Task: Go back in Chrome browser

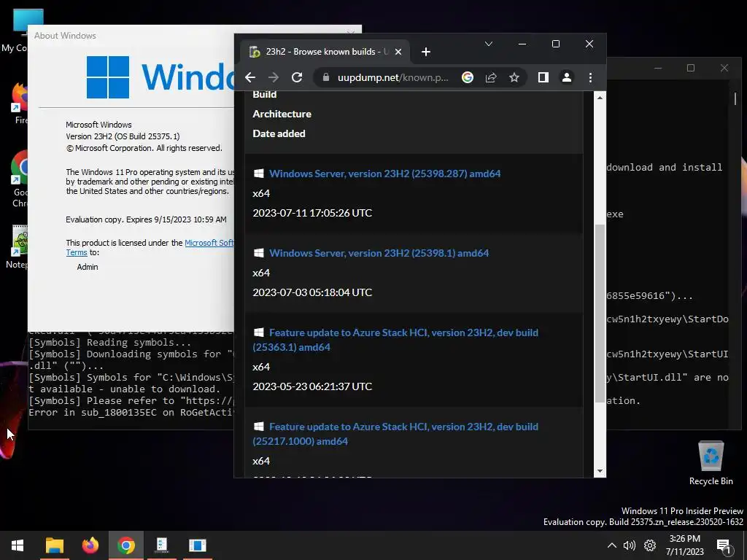Action: coord(250,77)
